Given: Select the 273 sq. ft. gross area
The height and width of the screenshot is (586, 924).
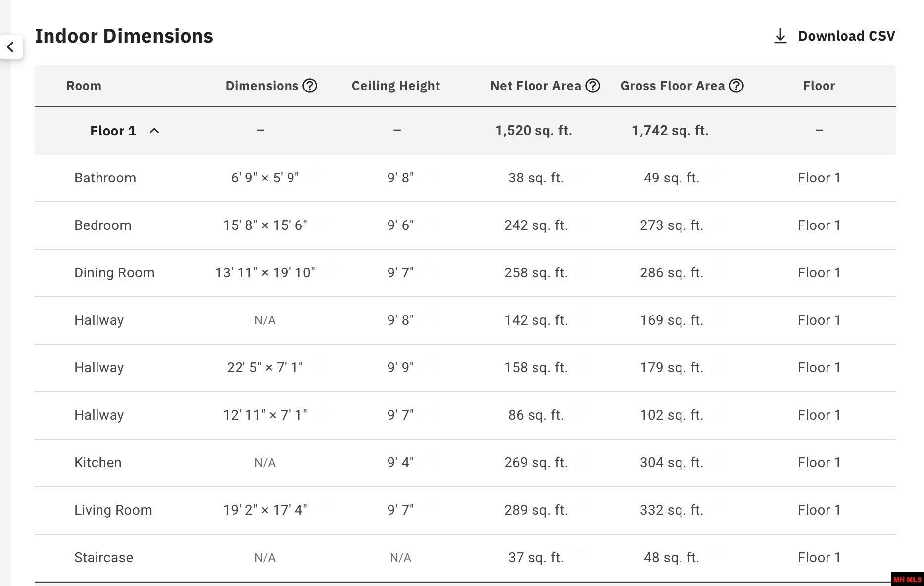Looking at the screenshot, I should (672, 225).
